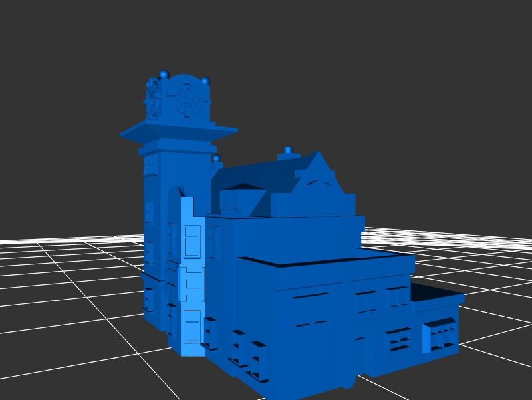Click the light-blue bay's lower window
Image resolution: width=532 pixels, height=400 pixels.
192,325
